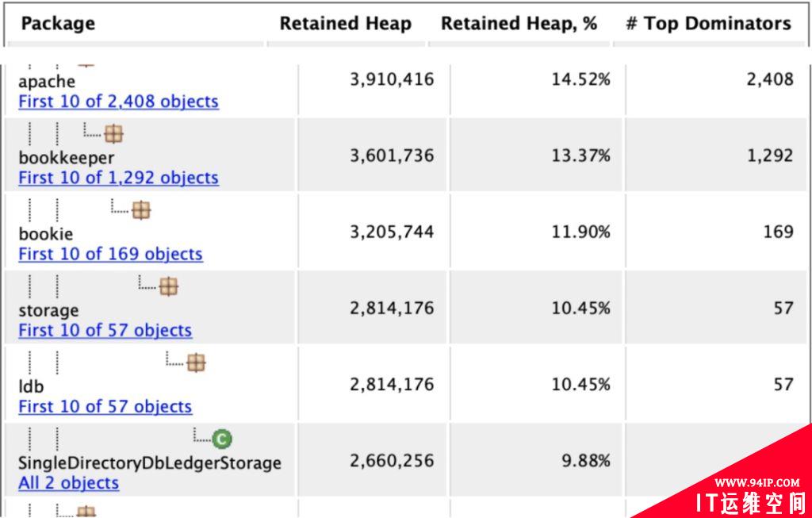Open the All 2 objects link
Viewport: 812px width, 518px height.
tap(68, 483)
